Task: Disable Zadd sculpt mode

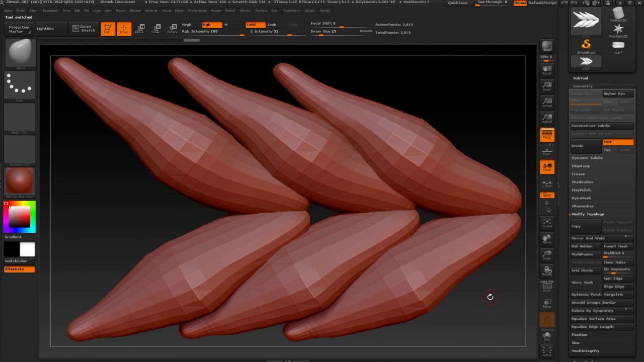Action: click(255, 25)
